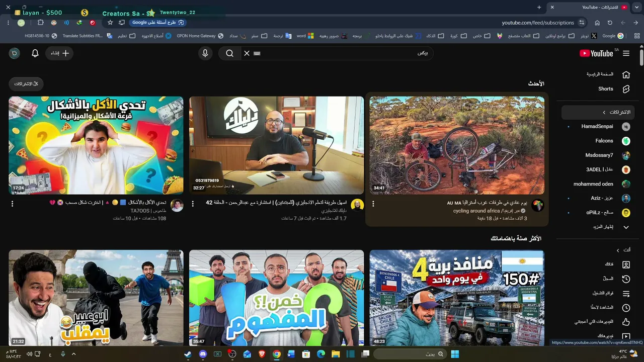Go to the browser home page
644x362 pixels.
tap(597, 23)
